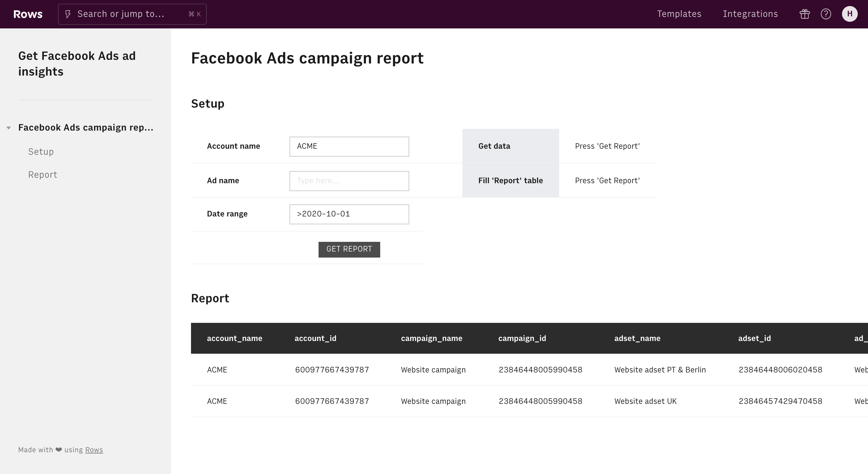This screenshot has width=868, height=474.
Task: Select adset_id cell 23846457429470458
Action: (780, 401)
